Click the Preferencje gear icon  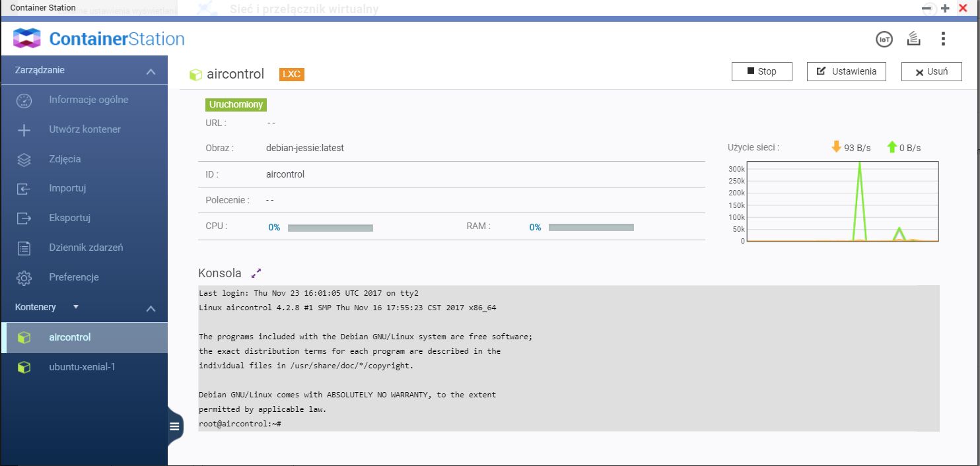(24, 278)
